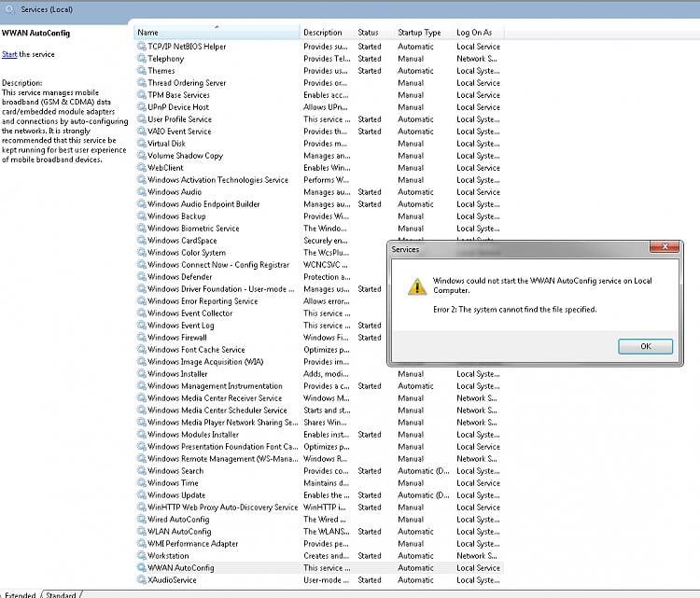Select the Windows Image Acquisition (WIA) name
The height and width of the screenshot is (598, 700).
(x=206, y=361)
